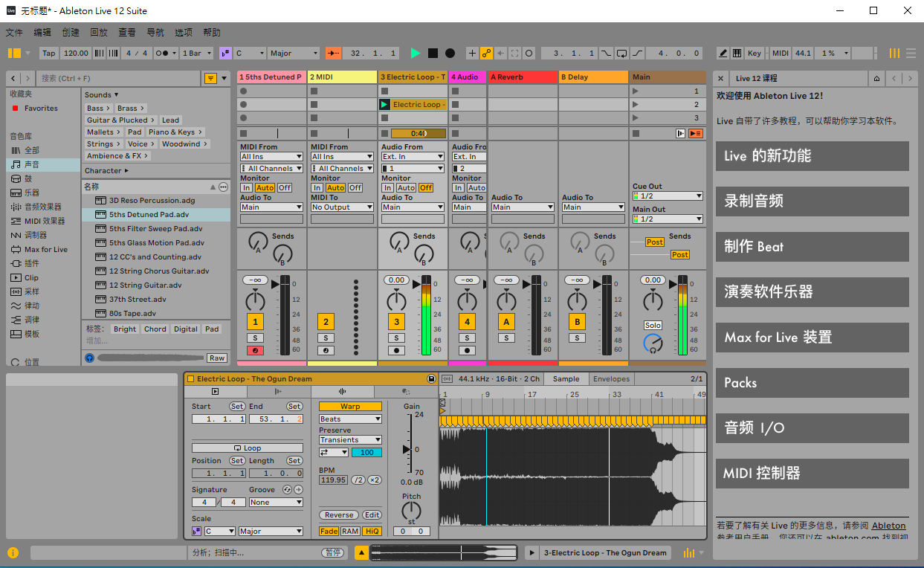Launch the Electric Loop clip
924x568 pixels.
point(384,105)
